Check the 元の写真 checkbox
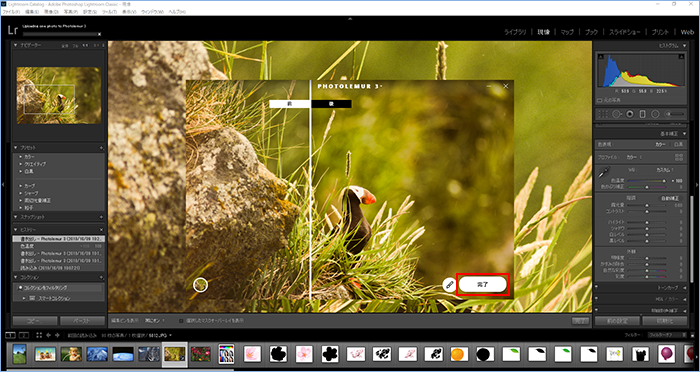 point(600,100)
